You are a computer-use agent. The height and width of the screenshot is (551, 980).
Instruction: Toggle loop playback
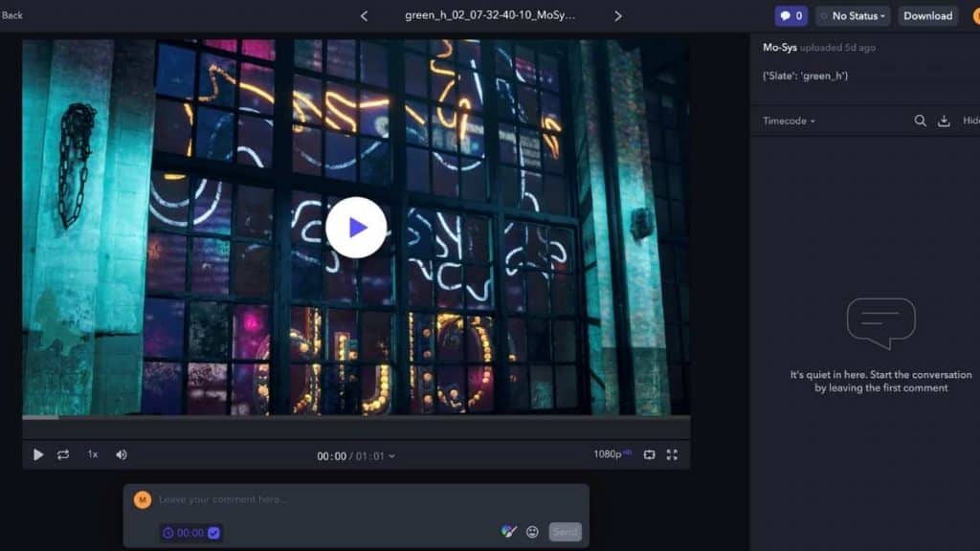tap(63, 454)
